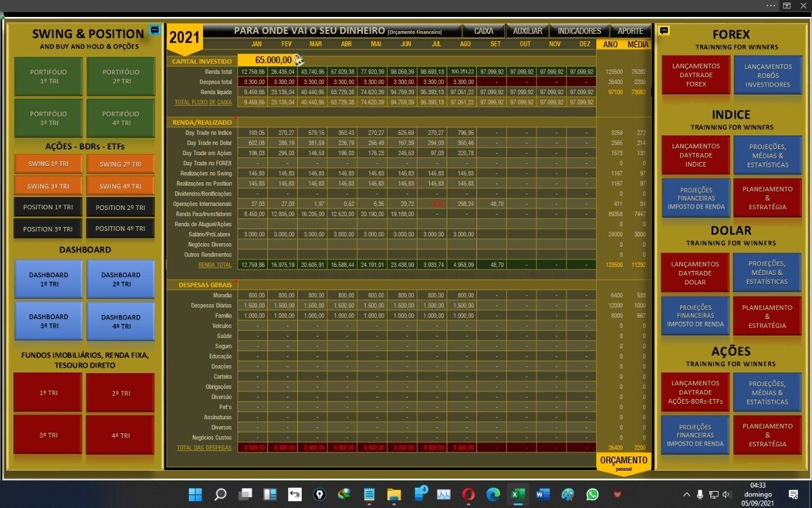Image resolution: width=812 pixels, height=508 pixels.
Task: Click the comment icon beside FOREX heading
Action: point(664,30)
